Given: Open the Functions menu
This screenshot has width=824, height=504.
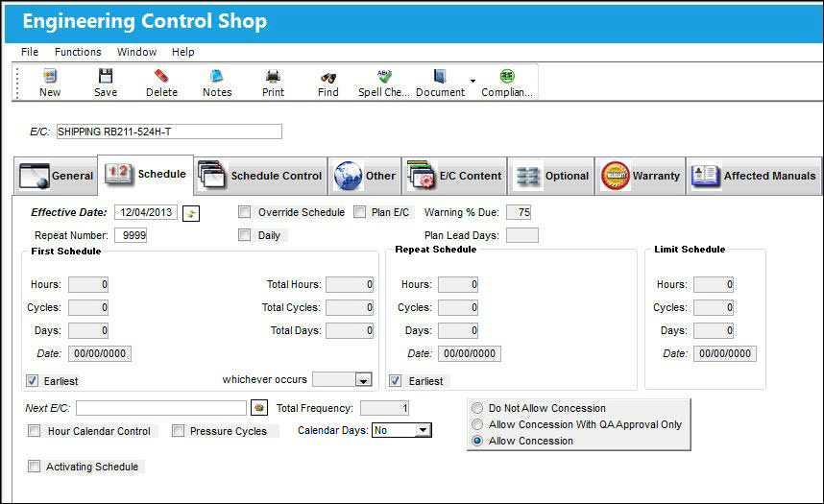Looking at the screenshot, I should tap(78, 52).
